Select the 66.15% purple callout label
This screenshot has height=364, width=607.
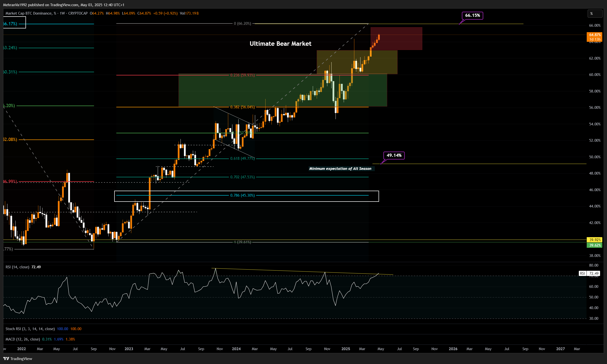click(x=472, y=15)
